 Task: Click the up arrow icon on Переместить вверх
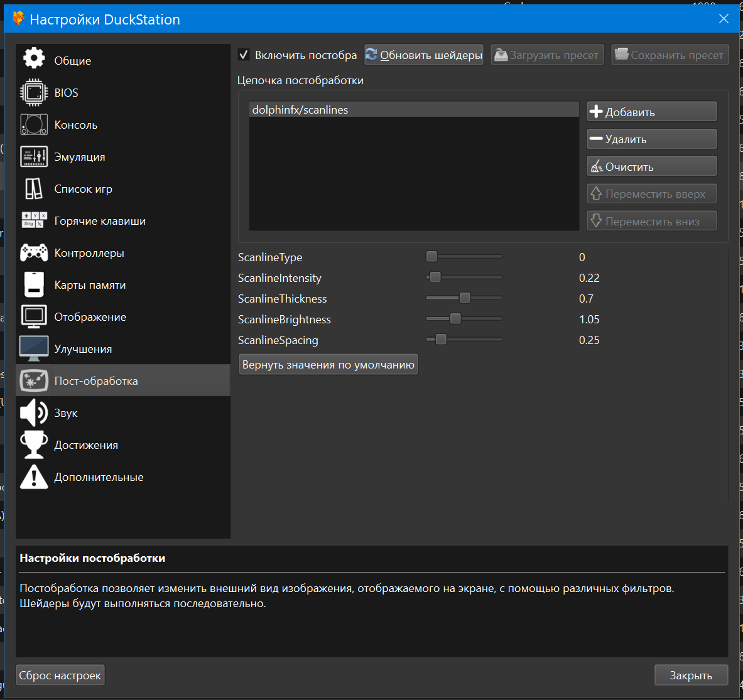click(596, 193)
